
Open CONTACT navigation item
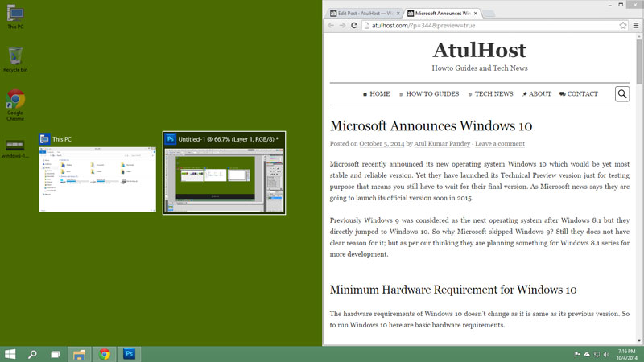click(578, 94)
